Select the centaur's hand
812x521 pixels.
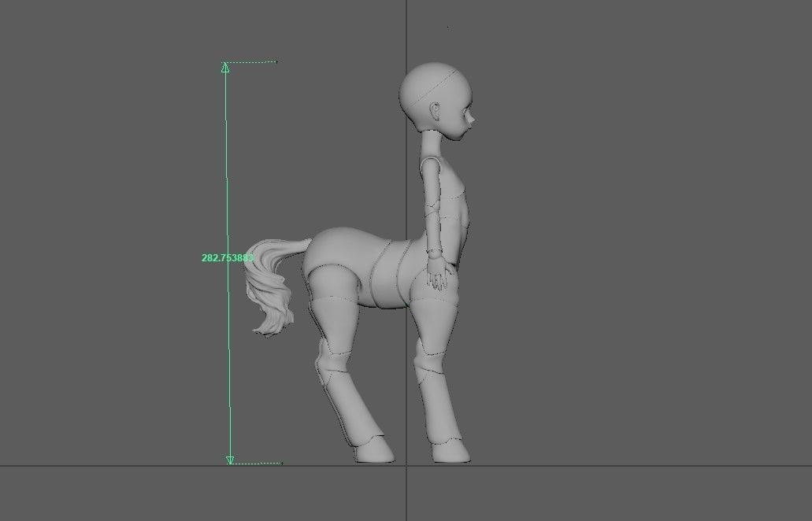coord(439,273)
